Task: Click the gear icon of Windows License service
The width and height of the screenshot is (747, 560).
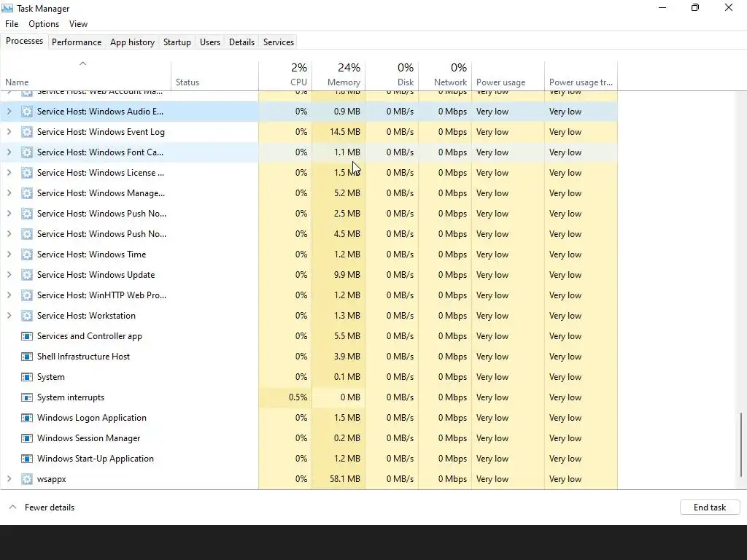Action: click(x=27, y=173)
